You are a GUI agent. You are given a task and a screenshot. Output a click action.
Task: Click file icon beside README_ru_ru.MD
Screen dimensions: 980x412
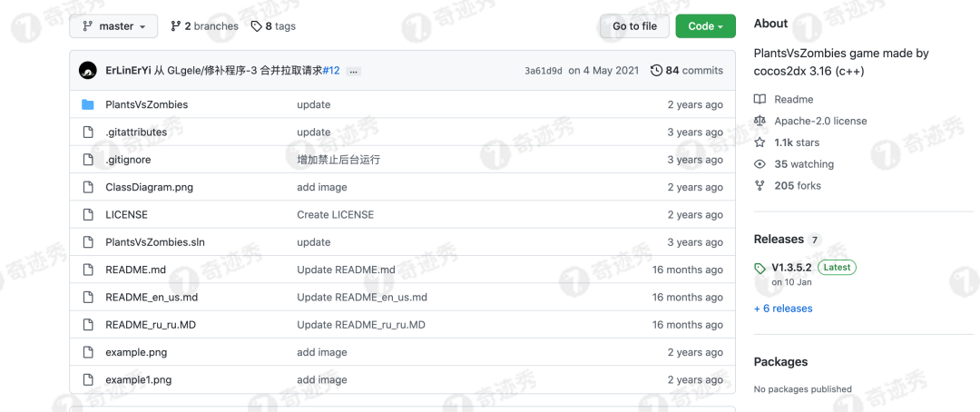click(88, 325)
